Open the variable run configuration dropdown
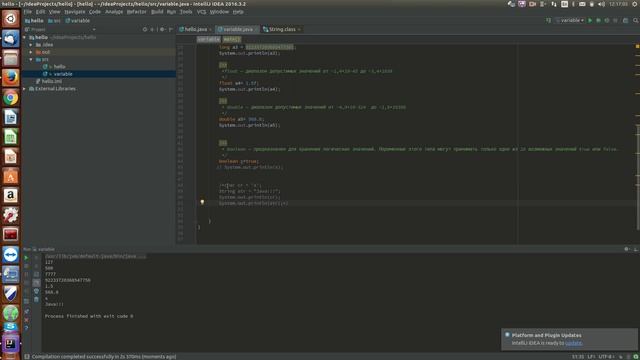 pos(570,20)
